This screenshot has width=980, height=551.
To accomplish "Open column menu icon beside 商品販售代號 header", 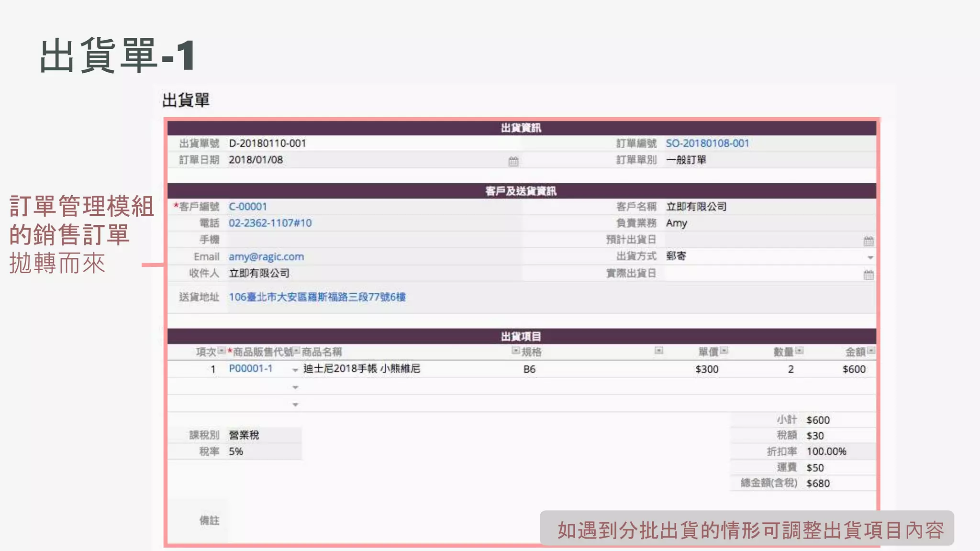I will coord(297,351).
